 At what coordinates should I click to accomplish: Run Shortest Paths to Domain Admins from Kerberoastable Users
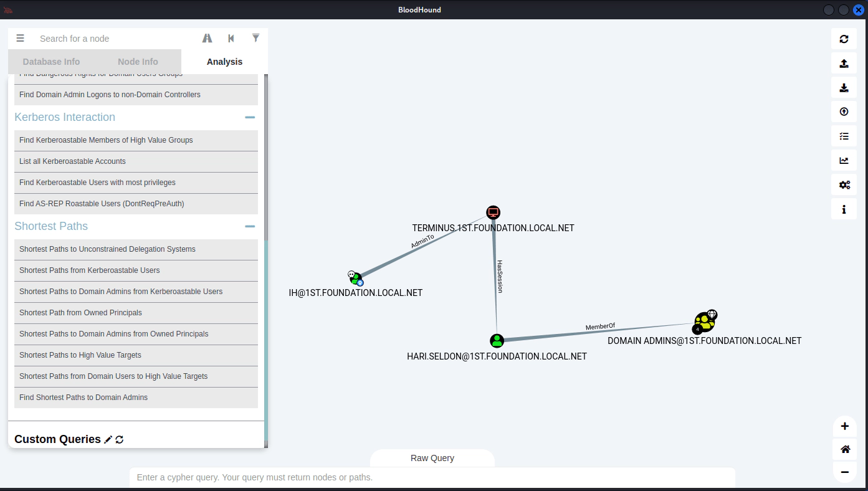point(136,292)
